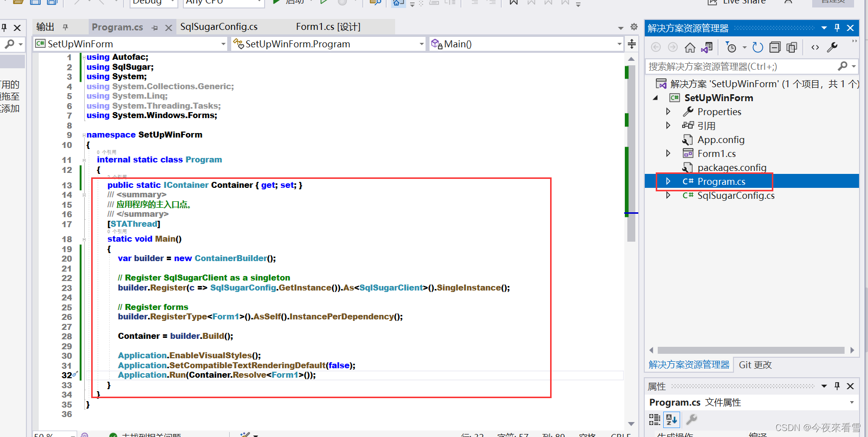Close the Solution Explorer panel
868x437 pixels.
851,28
